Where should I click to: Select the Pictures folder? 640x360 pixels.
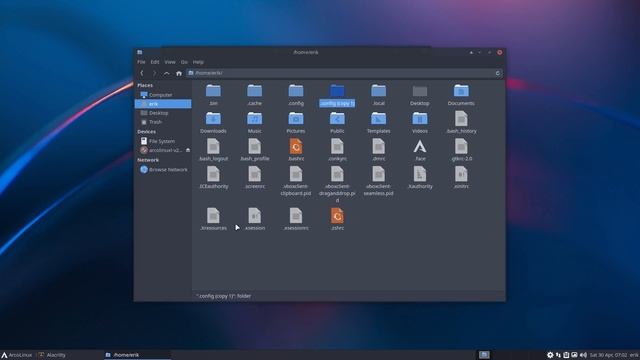coord(296,122)
